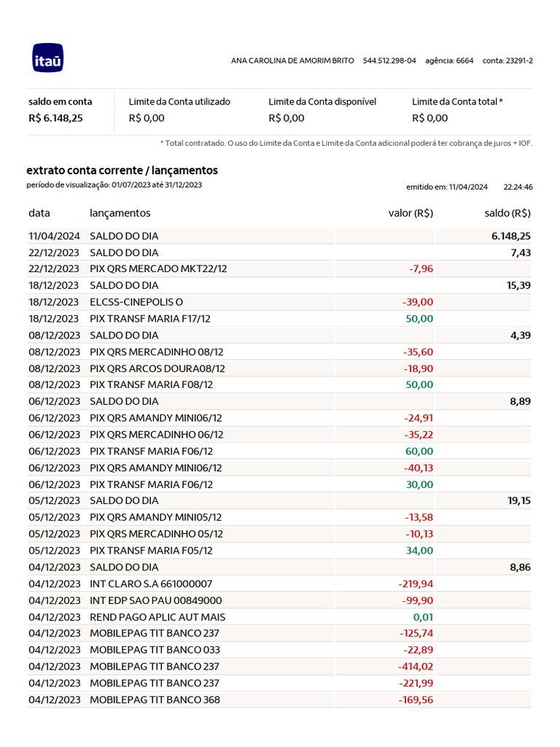The image size is (560, 747).
Task: Click the Limite da Conta utilizado label
Action: click(x=179, y=102)
